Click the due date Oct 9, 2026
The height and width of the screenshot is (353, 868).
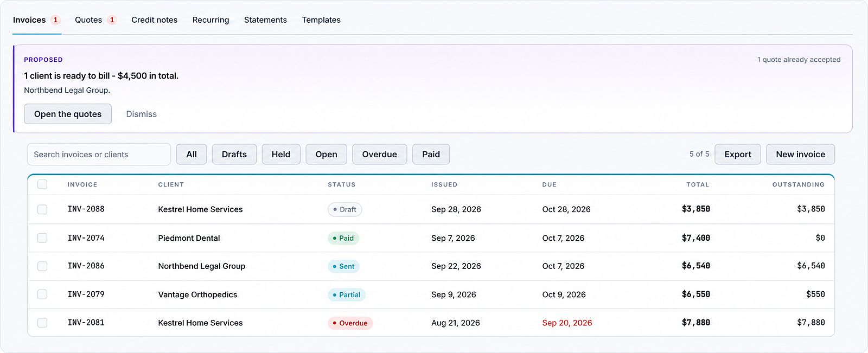point(564,294)
